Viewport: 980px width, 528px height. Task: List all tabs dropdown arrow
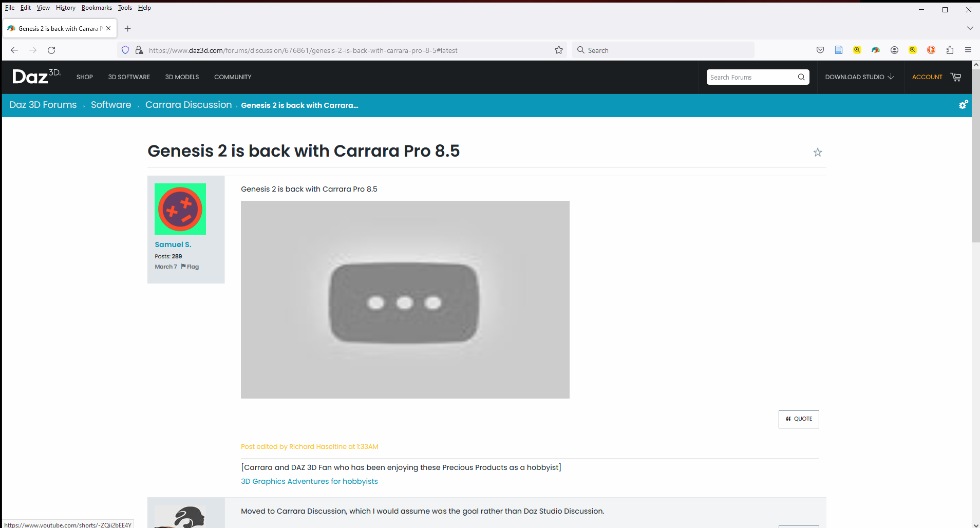pos(970,28)
